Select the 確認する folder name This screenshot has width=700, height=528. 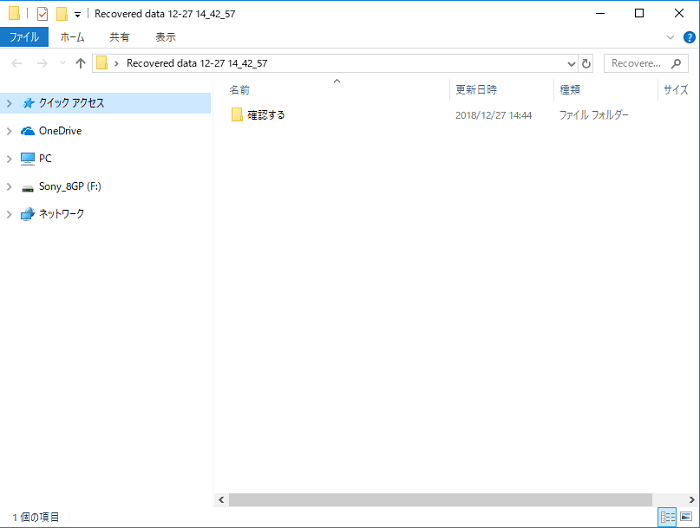pyautogui.click(x=266, y=115)
